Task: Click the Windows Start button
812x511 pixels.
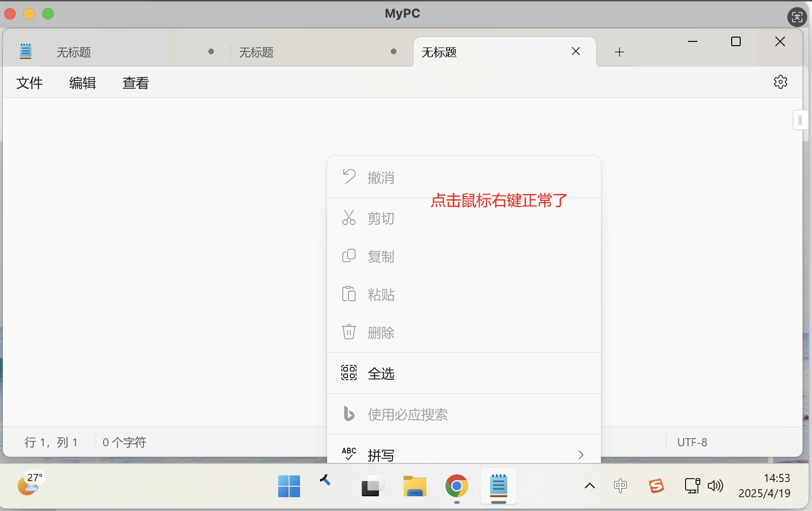Action: (x=289, y=486)
